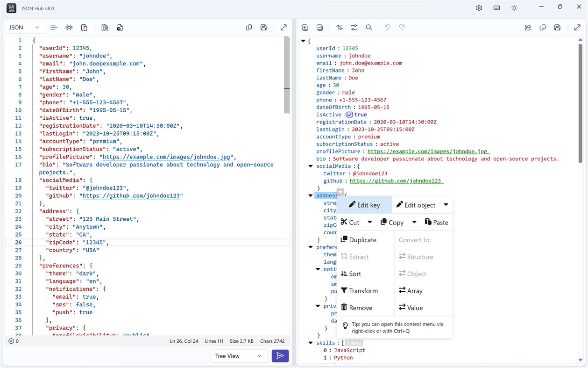This screenshot has width=588, height=368.
Task: Click the expand all nodes icon in tree toolbar
Action: (x=305, y=28)
